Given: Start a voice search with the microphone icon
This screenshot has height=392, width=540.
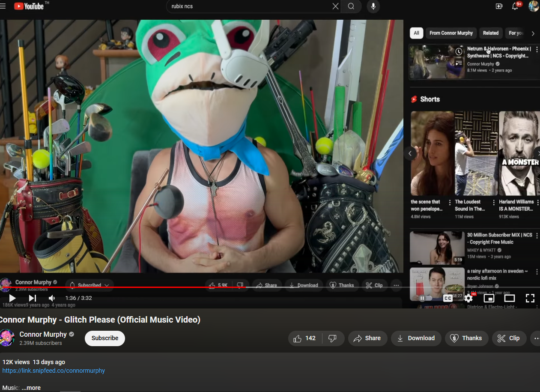Looking at the screenshot, I should 373,6.
